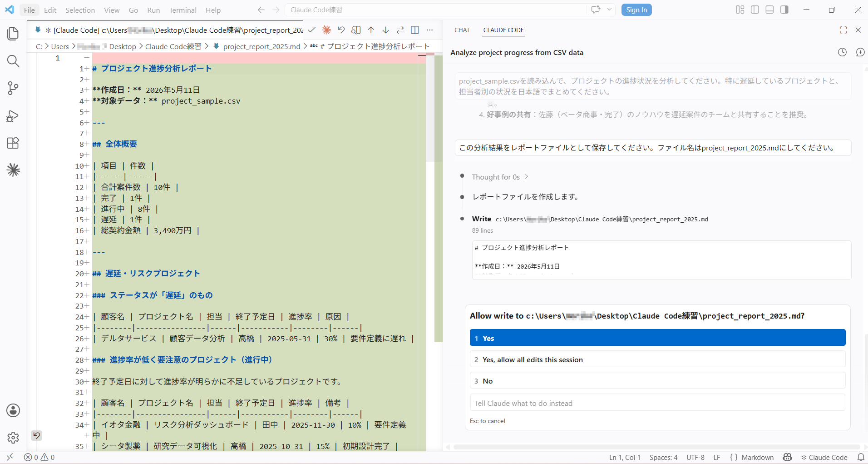This screenshot has height=464, width=868.
Task: Open the Extensions view
Action: pyautogui.click(x=13, y=143)
